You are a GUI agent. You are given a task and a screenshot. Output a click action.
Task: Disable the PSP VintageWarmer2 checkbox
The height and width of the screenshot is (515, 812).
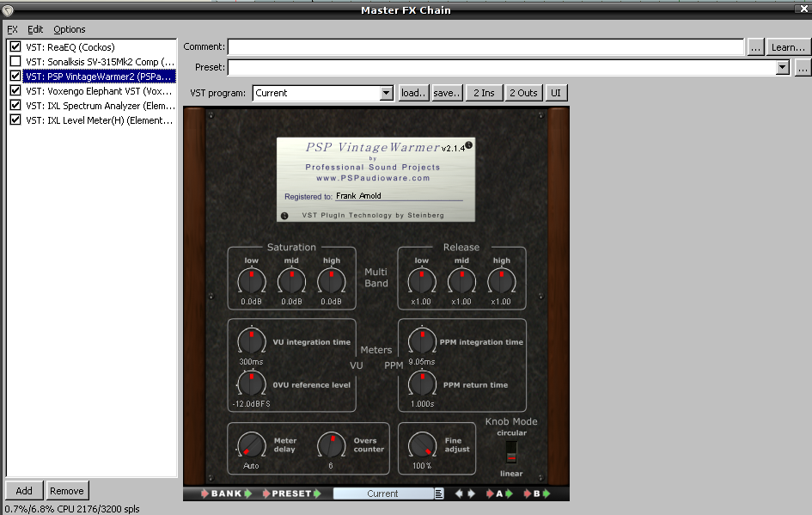15,77
